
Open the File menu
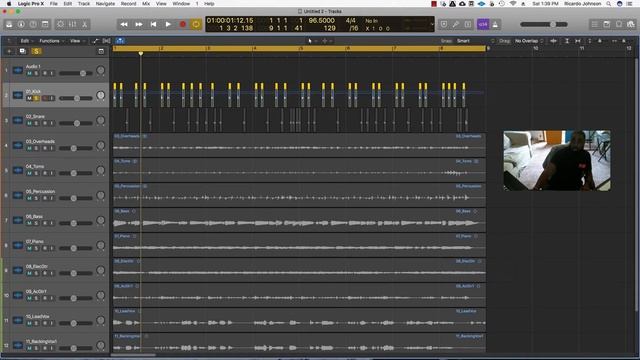tap(53, 4)
